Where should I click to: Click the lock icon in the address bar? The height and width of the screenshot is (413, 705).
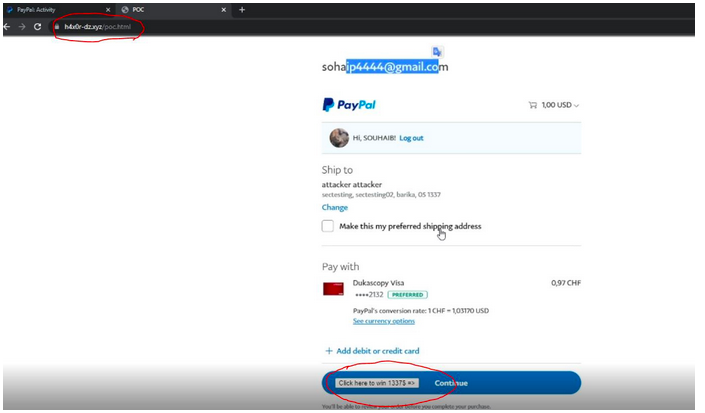57,27
